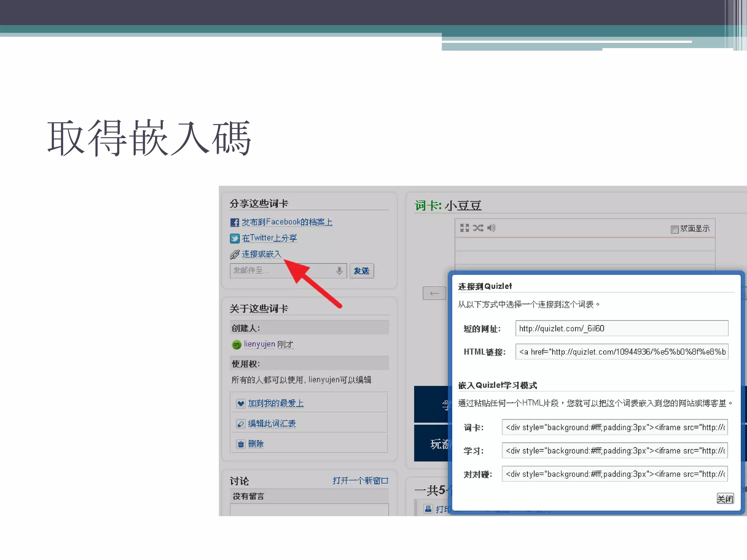Click the heart add-to-favorites icon
The image size is (747, 560).
click(241, 404)
